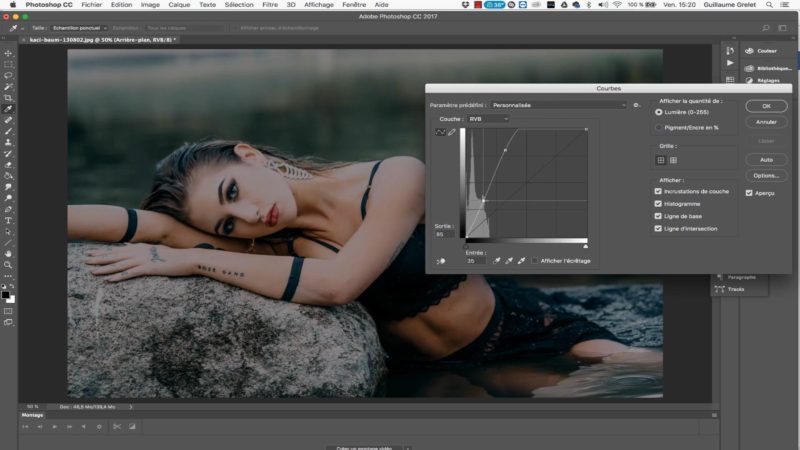Choose the curve point editing tool

click(x=440, y=132)
